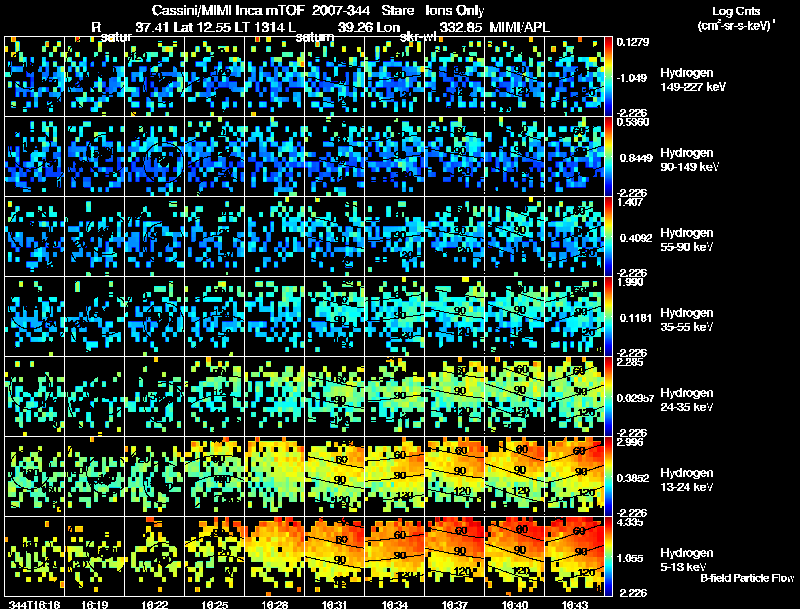
Task: Click the 'Cassini/MIMI Inca mTOF' title text
Action: pos(228,11)
